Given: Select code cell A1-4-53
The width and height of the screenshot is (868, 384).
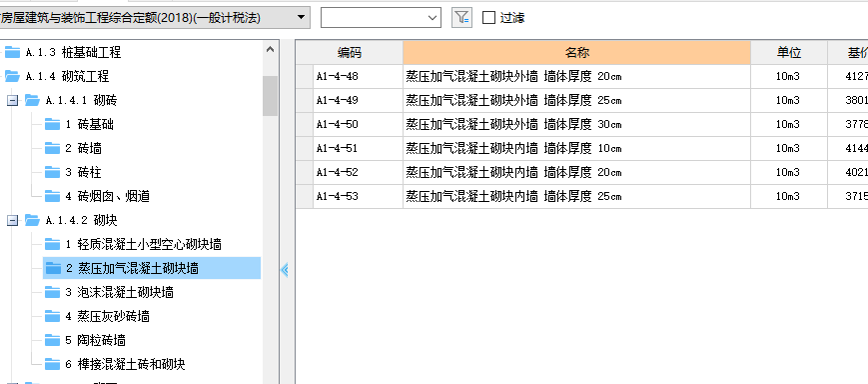Looking at the screenshot, I should (359, 197).
